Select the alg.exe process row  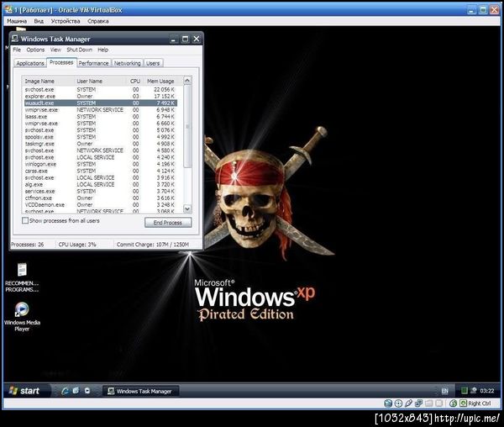click(100, 185)
